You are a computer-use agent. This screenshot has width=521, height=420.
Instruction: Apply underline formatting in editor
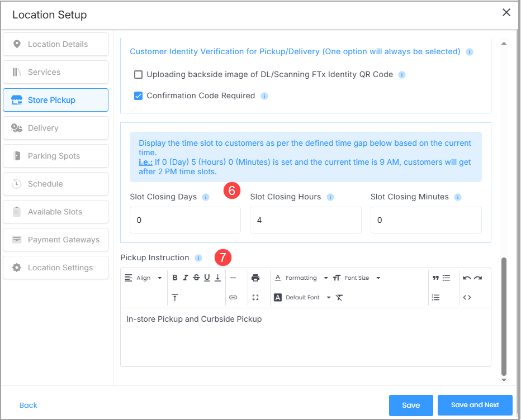(x=207, y=278)
